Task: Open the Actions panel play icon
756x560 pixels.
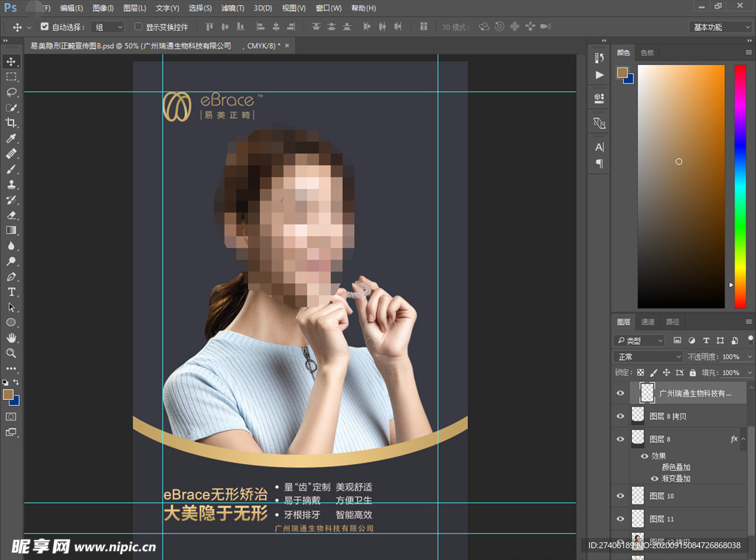Action: (599, 75)
